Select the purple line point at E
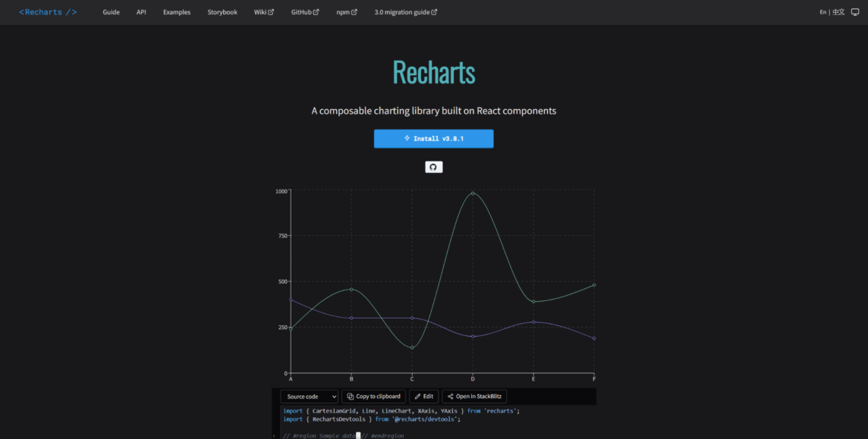 point(533,321)
